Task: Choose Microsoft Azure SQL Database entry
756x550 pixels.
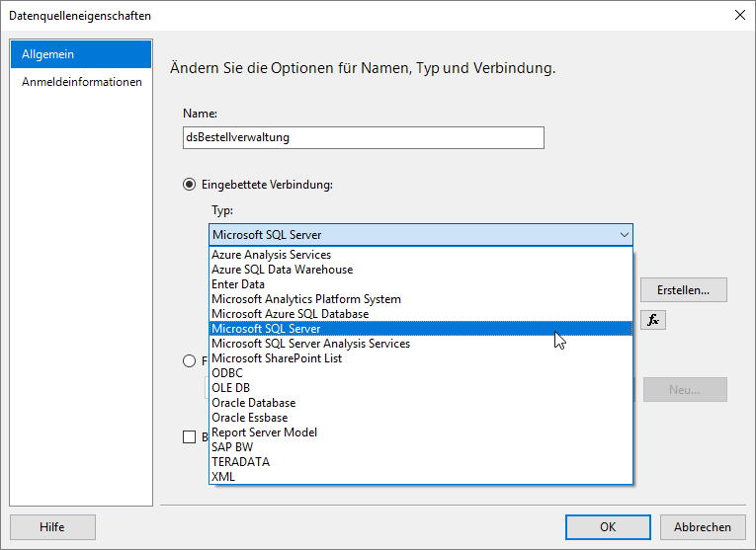Action: [x=290, y=314]
